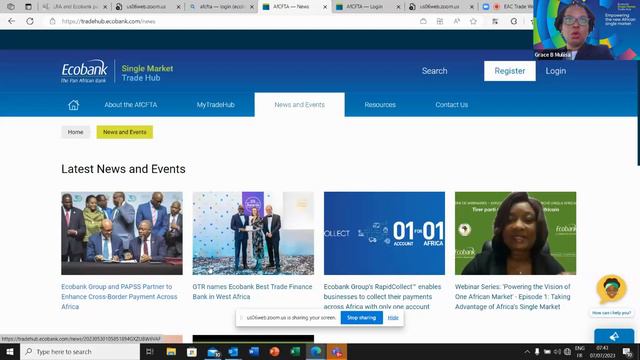Click the webinar speaker thumbnail
Viewport: 640px width, 360px height.
[516, 233]
